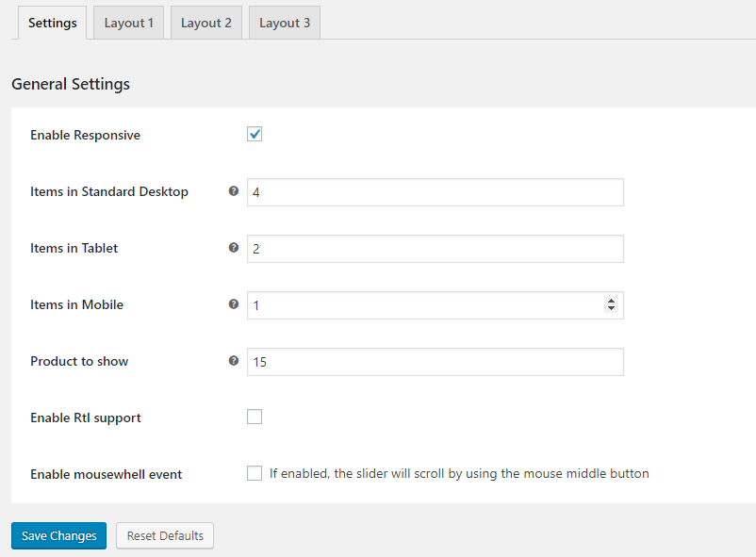
Task: Click help icon beside Product to show
Action: 234,361
